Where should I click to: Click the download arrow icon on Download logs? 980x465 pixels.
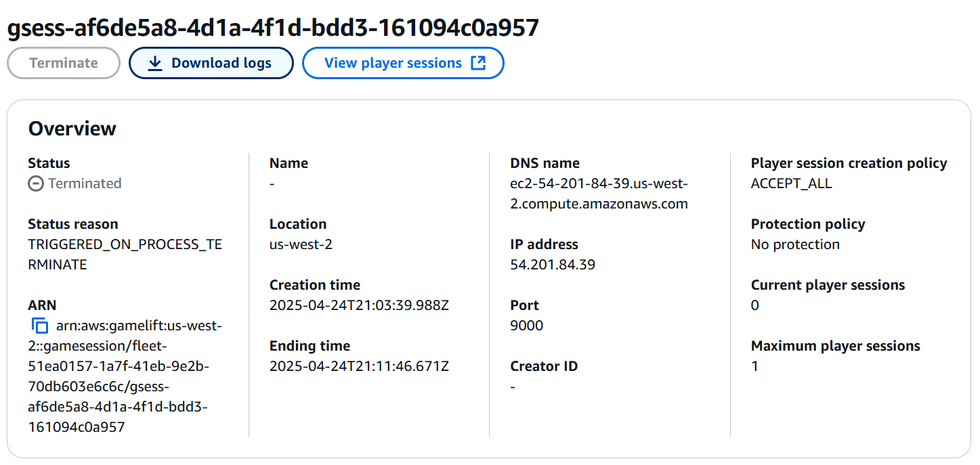[156, 62]
